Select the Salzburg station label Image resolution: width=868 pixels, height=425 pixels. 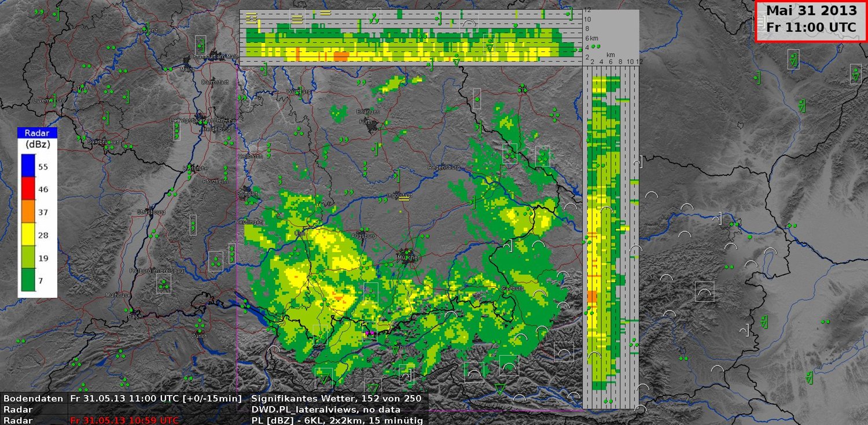[513, 287]
